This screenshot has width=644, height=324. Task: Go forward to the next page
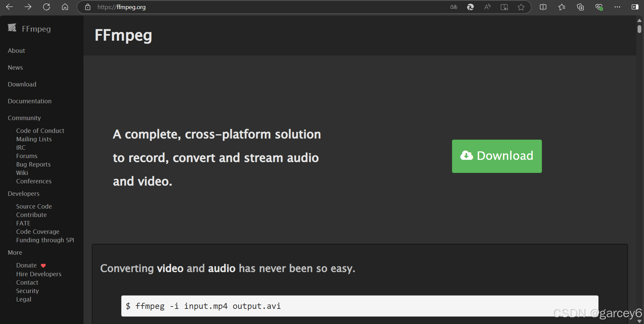(28, 7)
